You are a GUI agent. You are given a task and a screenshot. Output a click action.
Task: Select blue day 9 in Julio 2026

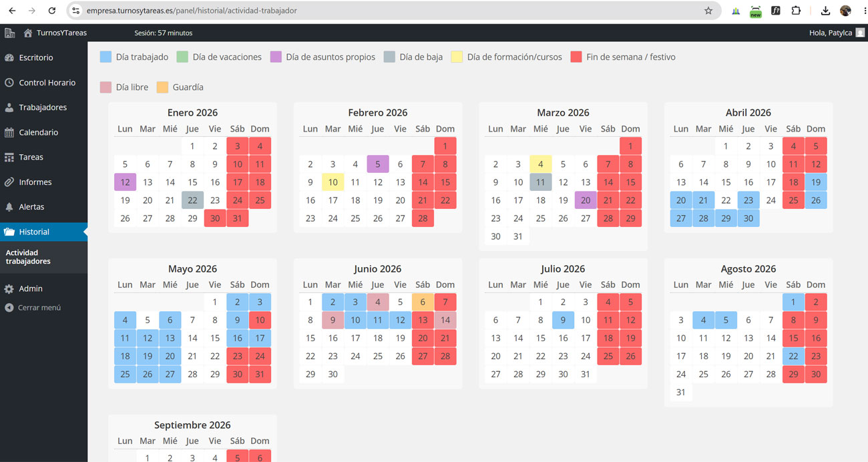(x=563, y=320)
